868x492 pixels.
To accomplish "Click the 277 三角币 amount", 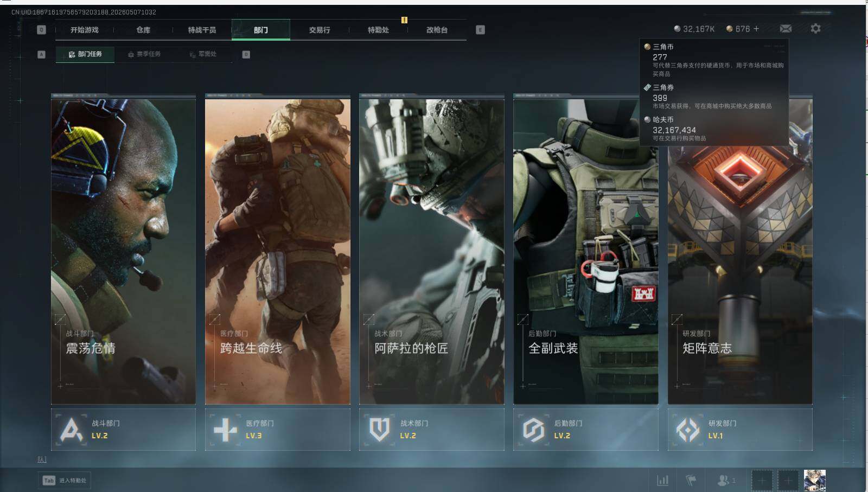I will click(660, 57).
